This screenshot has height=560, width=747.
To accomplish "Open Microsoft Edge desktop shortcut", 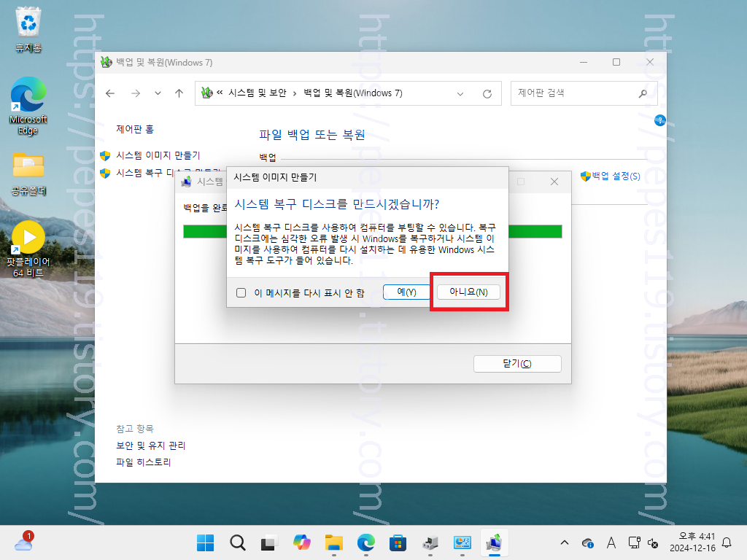I will coord(28,106).
